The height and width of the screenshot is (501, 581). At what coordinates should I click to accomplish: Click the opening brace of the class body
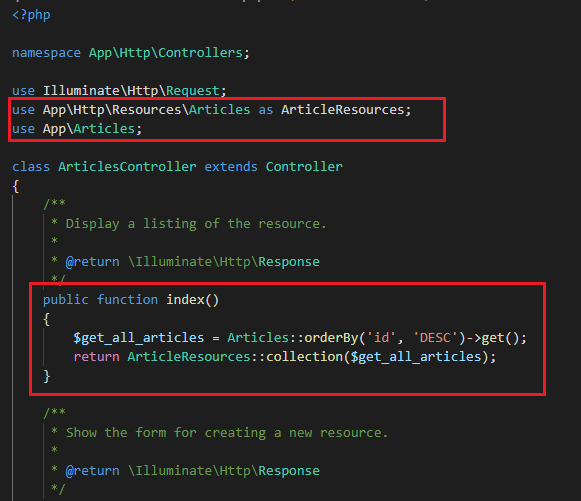16,186
